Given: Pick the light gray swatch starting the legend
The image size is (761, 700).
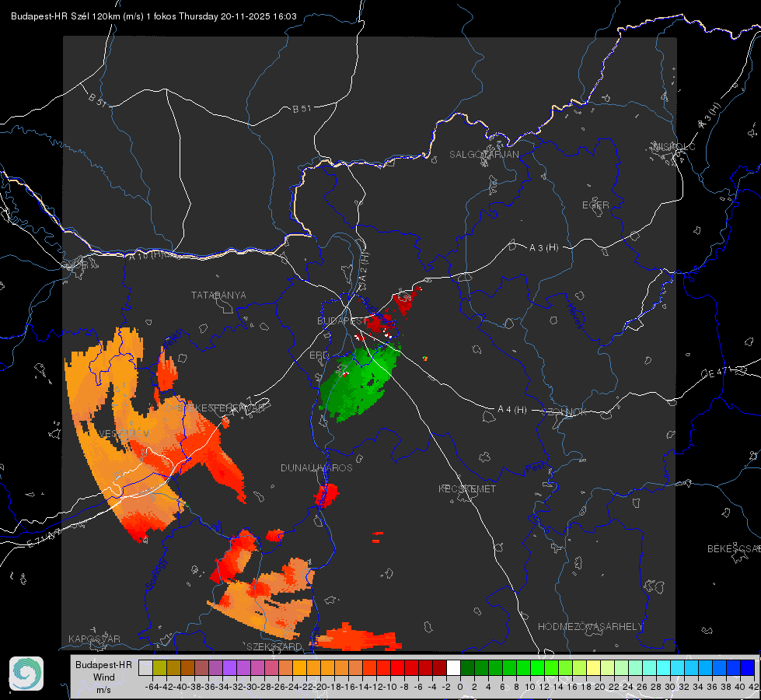Looking at the screenshot, I should point(145,668).
